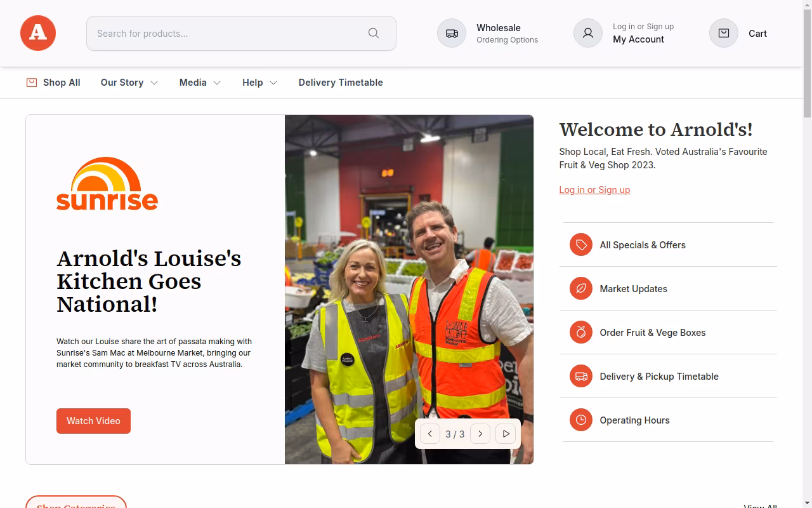The image size is (812, 508).
Task: Open Market Updates link
Action: (x=633, y=288)
